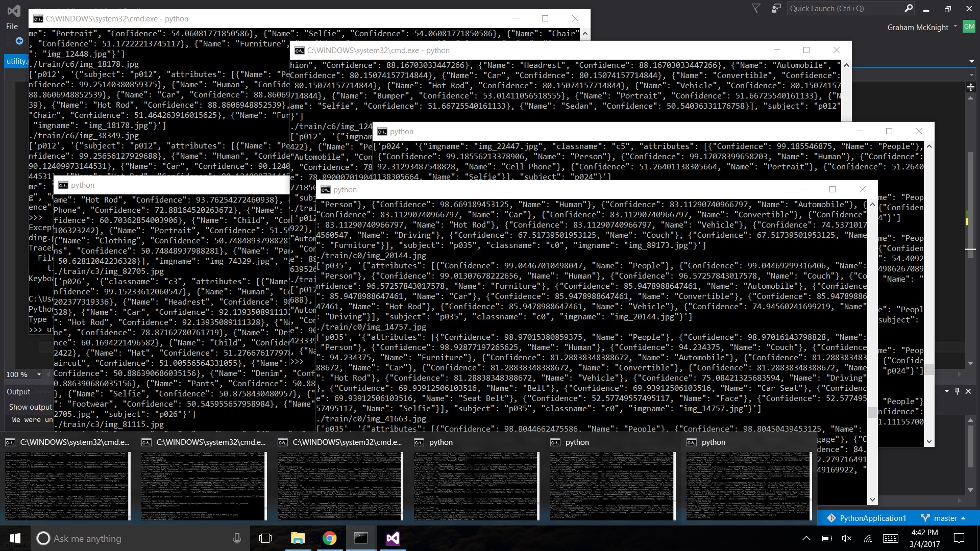Viewport: 980px width, 551px height.
Task: Toggle auto-hide pin on Output panel
Action: point(957,391)
